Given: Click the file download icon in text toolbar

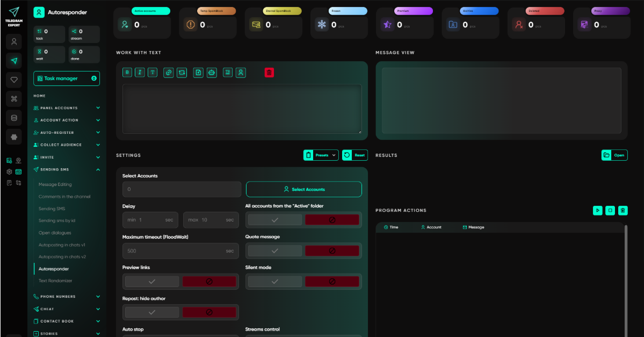Looking at the screenshot, I should click(198, 73).
